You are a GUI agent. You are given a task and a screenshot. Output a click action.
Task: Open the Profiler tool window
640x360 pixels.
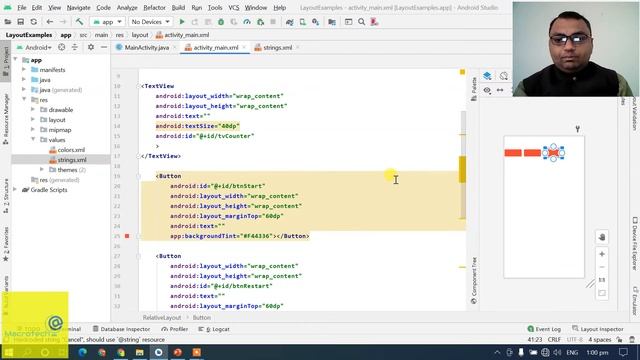(x=175, y=329)
